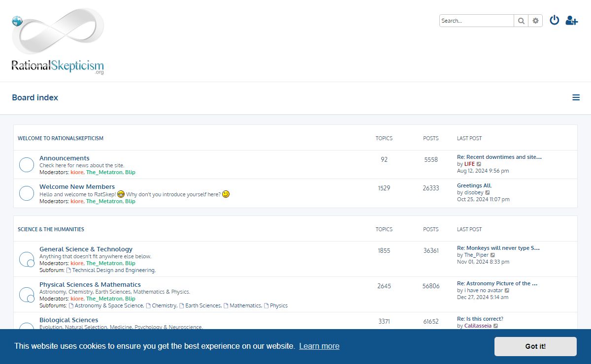Open 'Re: Is this correct?' post
This screenshot has height=364, width=591.
pos(480,319)
